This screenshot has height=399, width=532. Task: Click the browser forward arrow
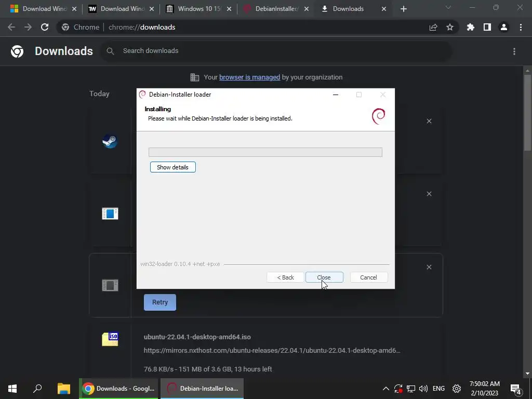(x=28, y=27)
